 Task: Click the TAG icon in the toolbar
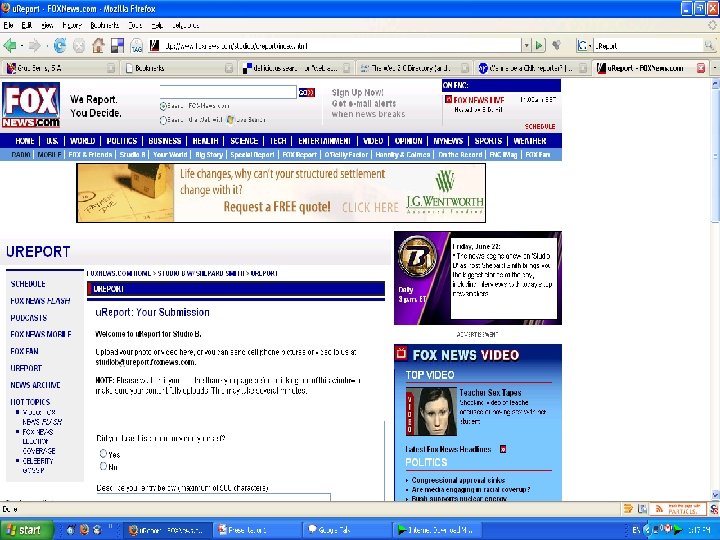pyautogui.click(x=137, y=45)
